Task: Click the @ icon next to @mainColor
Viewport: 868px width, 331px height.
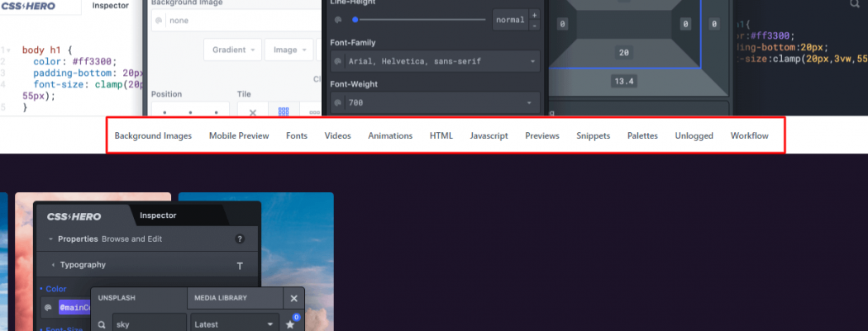Action: pyautogui.click(x=49, y=307)
